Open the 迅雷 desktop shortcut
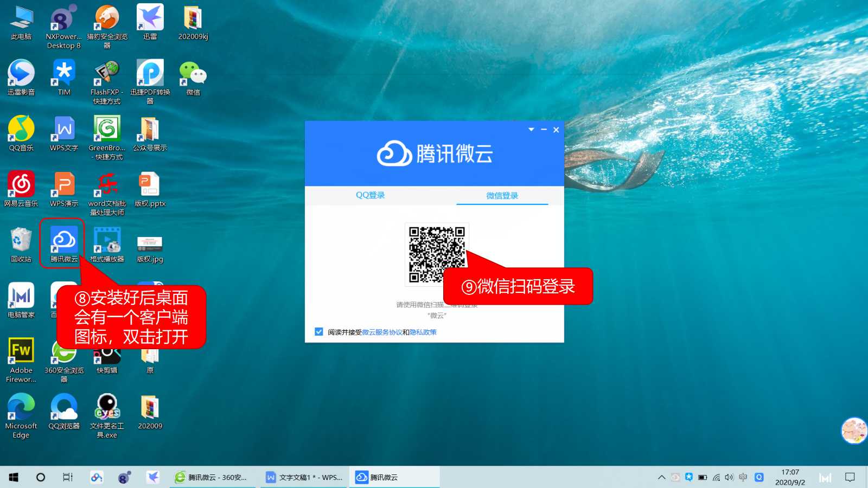868x488 pixels. click(150, 23)
